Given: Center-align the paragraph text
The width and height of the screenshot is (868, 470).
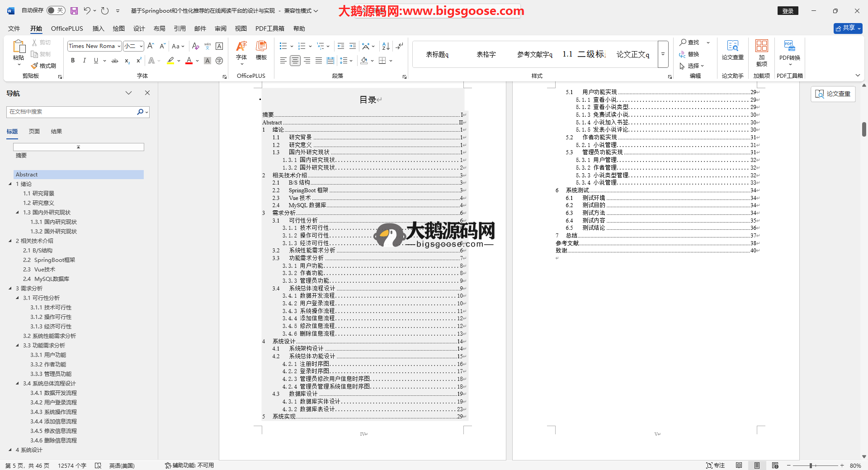Looking at the screenshot, I should point(295,61).
